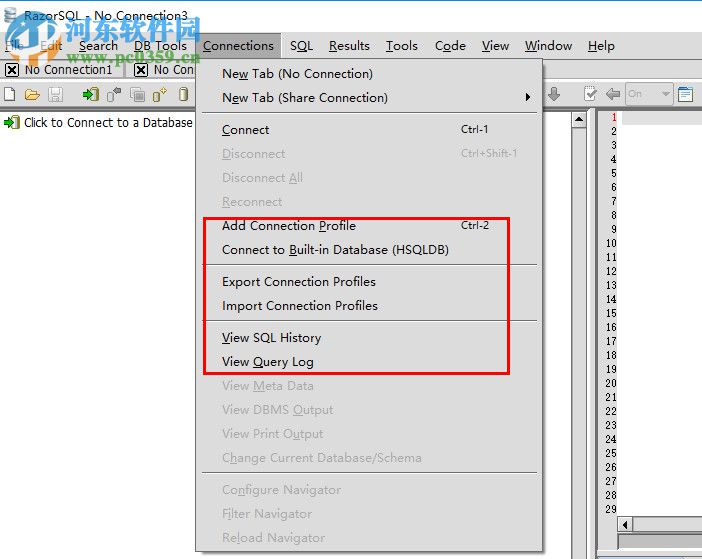Screen dimensions: 702x559
Task: Click the navigator scrollbar up arrow
Action: coord(579,119)
